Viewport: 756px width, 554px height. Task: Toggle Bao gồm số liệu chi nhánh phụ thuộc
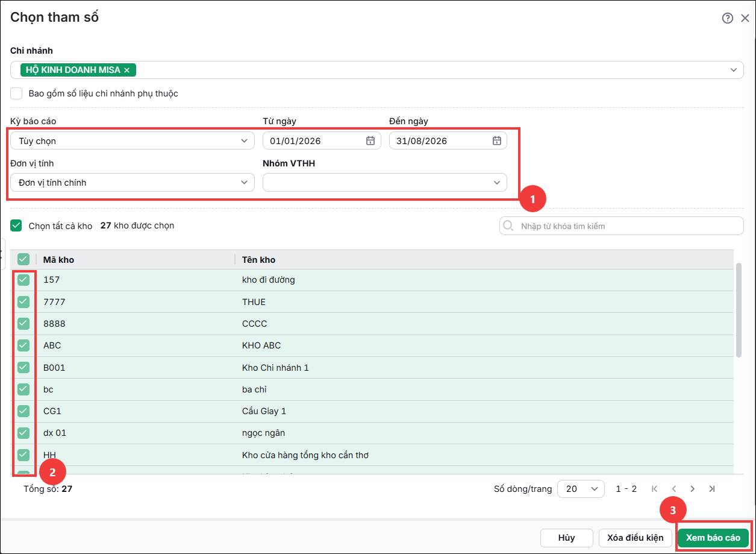pyautogui.click(x=17, y=93)
